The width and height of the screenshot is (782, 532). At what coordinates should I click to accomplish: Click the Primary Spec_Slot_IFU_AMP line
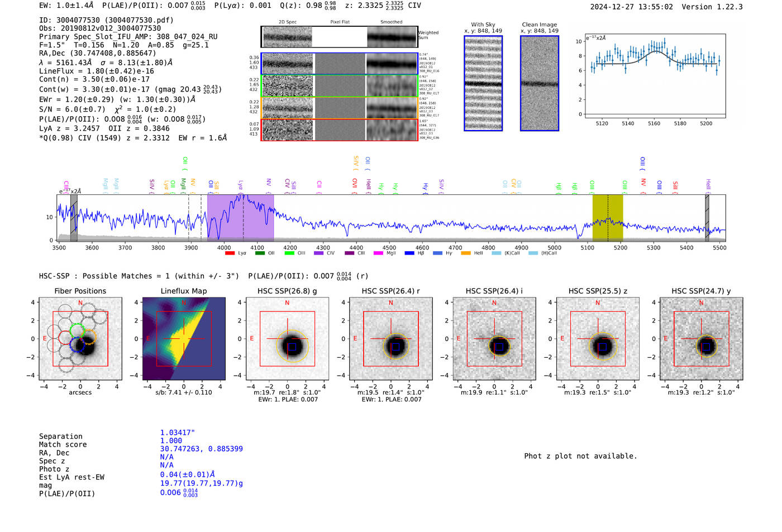click(128, 37)
